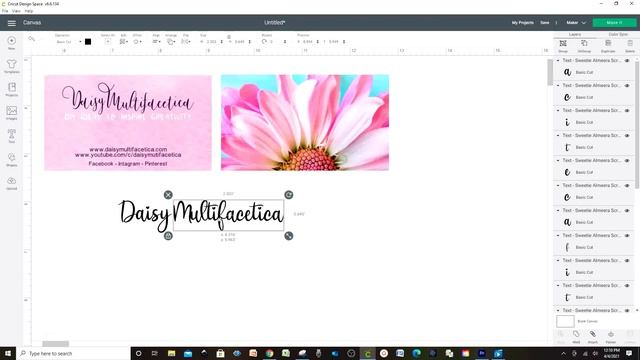Click the My Projects link
This screenshot has width=640, height=360.
click(x=522, y=23)
